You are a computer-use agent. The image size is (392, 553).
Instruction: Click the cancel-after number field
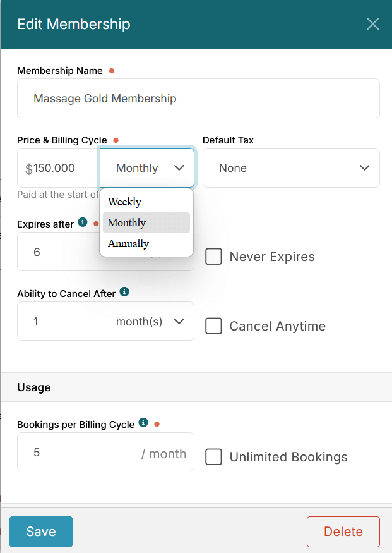coord(58,321)
